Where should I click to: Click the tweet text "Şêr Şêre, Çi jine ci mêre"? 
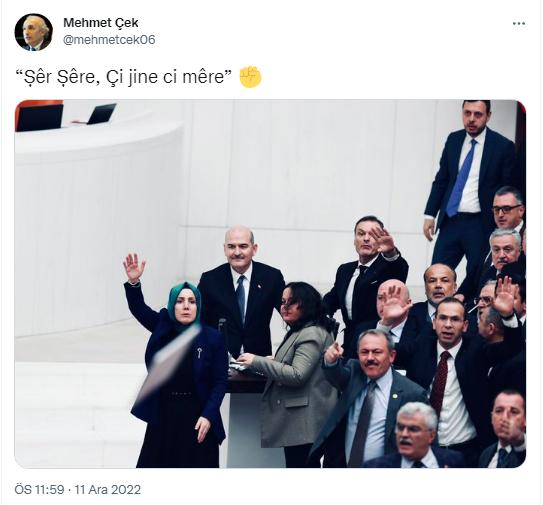coord(125,77)
